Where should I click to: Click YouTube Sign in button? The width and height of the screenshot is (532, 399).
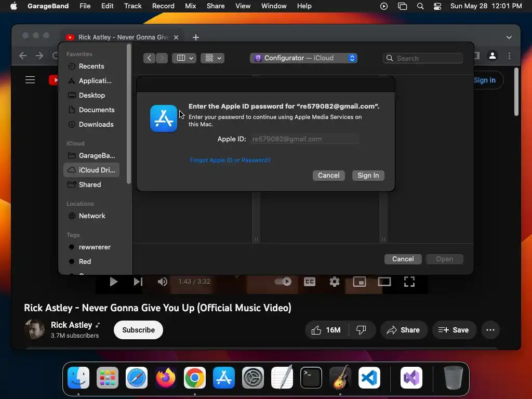coord(485,80)
